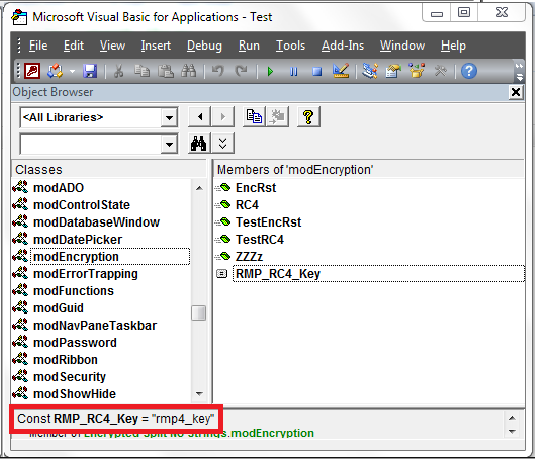Toggle Design Mode icon
Screen dimensions: 535x459
341,71
